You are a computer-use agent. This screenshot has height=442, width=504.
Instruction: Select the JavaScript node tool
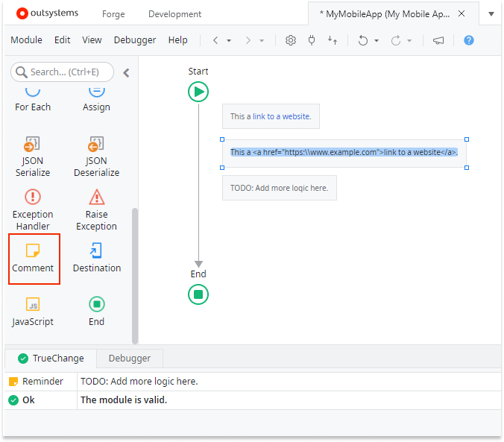[33, 312]
